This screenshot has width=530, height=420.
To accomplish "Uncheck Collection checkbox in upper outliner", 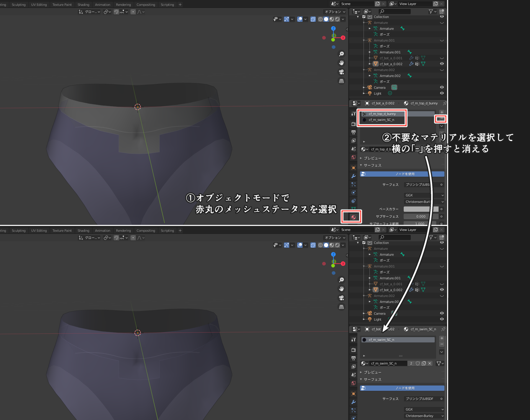I will (364, 17).
